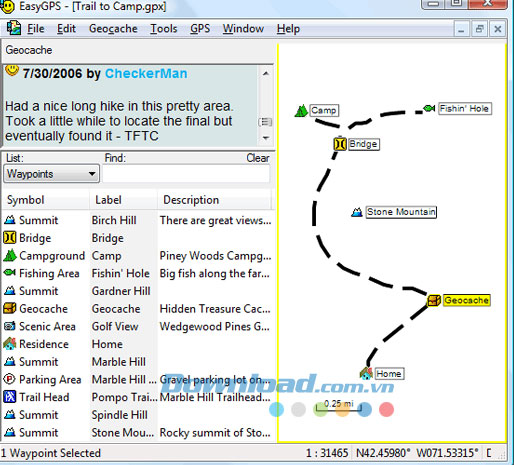Click the log pane scroll up arrow
This screenshot has width=514, height=465.
266,73
